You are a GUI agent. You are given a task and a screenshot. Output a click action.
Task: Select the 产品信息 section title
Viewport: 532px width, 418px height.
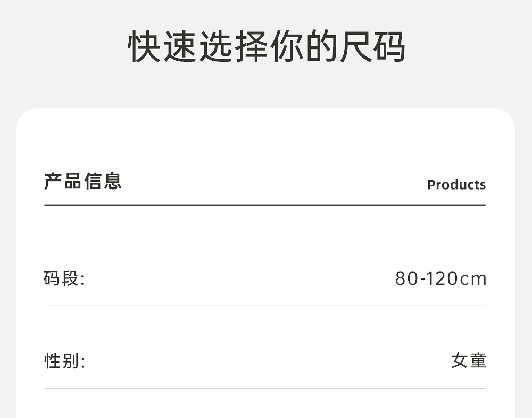83,182
